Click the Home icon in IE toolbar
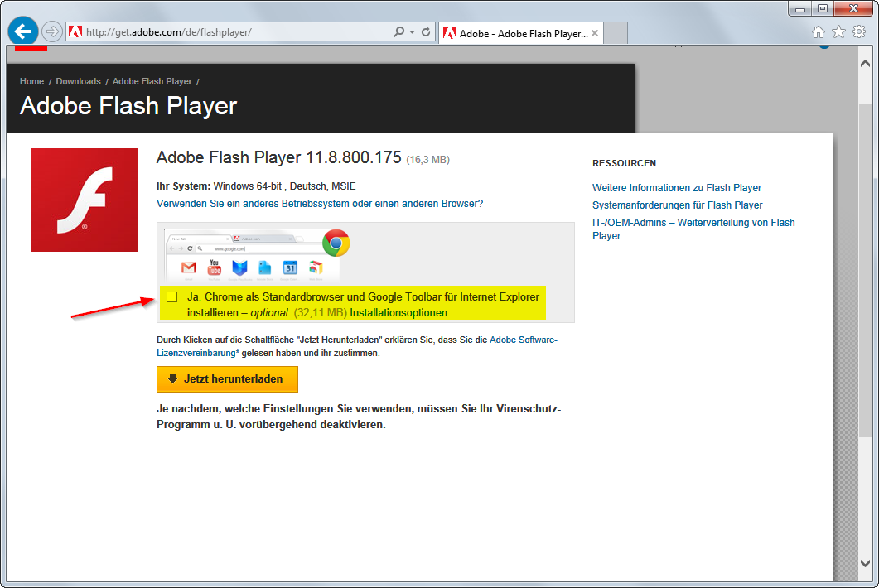Image resolution: width=879 pixels, height=588 pixels. 819,32
